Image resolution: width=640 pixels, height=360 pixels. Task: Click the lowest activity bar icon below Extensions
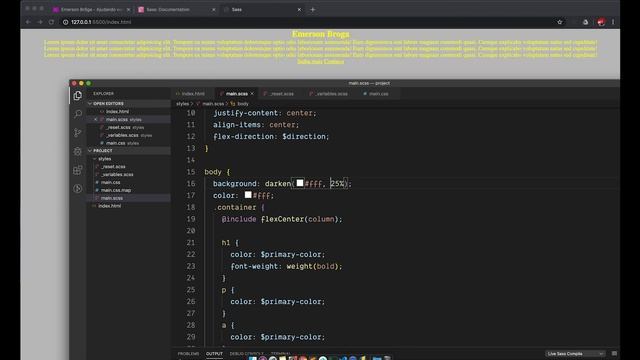pos(78,189)
